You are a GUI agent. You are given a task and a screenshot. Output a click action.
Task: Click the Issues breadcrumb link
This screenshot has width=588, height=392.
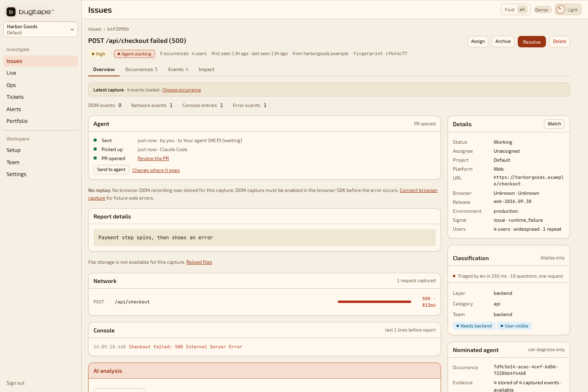tap(95, 29)
